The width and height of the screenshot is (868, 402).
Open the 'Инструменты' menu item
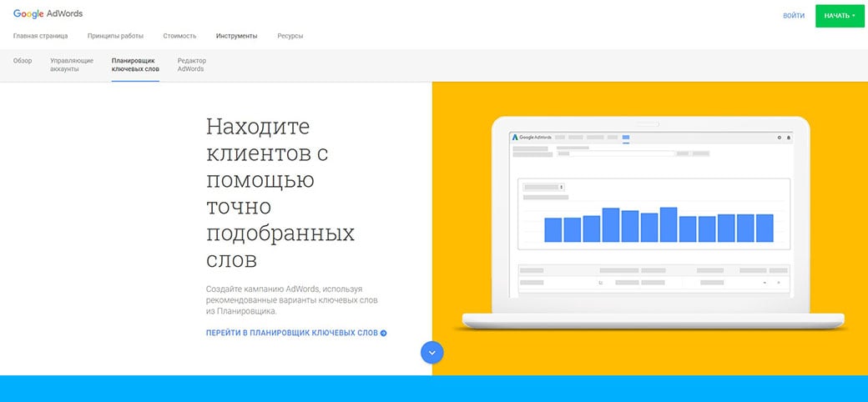point(236,36)
